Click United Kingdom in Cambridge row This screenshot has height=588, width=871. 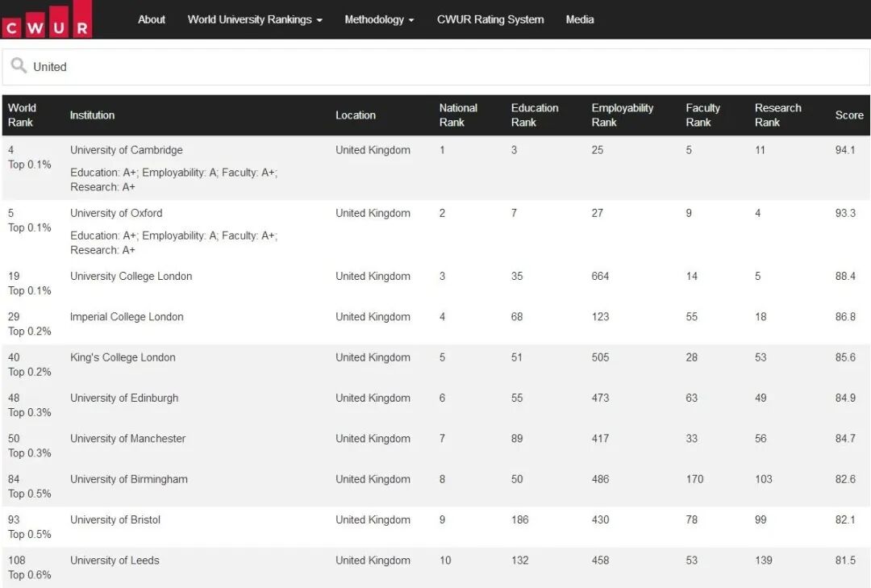pos(373,150)
